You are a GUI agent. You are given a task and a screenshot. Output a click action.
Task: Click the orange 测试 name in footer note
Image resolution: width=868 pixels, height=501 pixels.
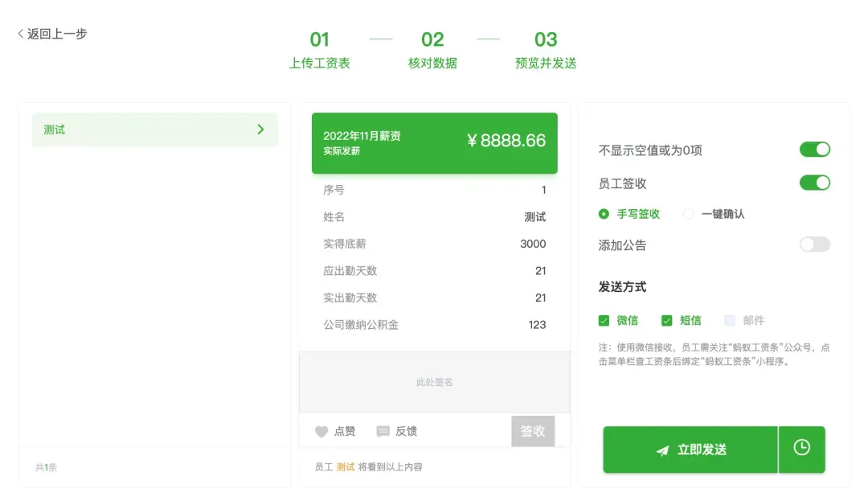click(346, 467)
